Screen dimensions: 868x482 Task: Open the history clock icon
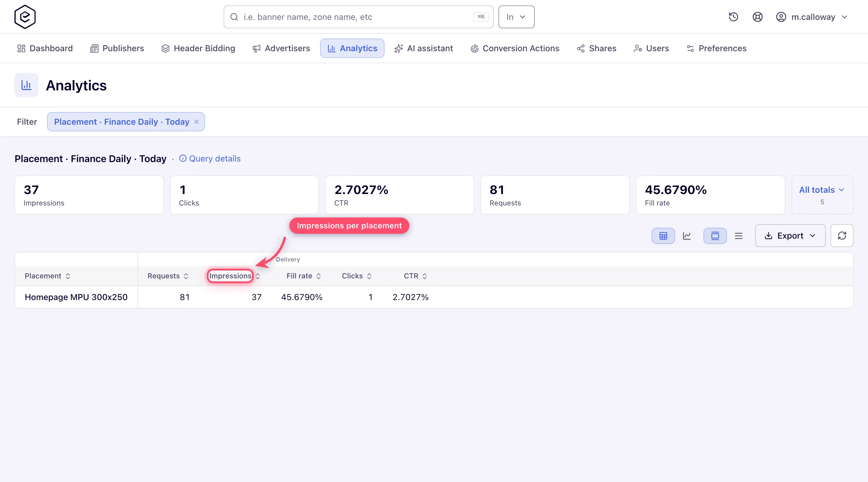733,17
